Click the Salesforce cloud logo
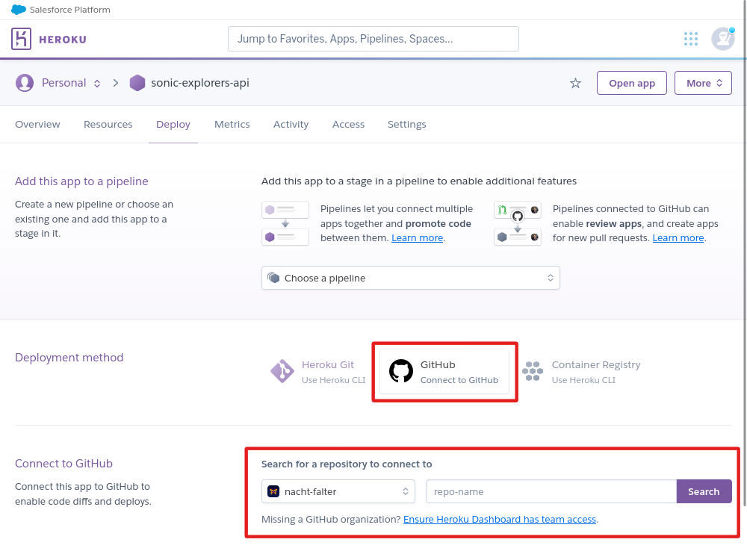Screen dimensions: 747x560 [19, 10]
